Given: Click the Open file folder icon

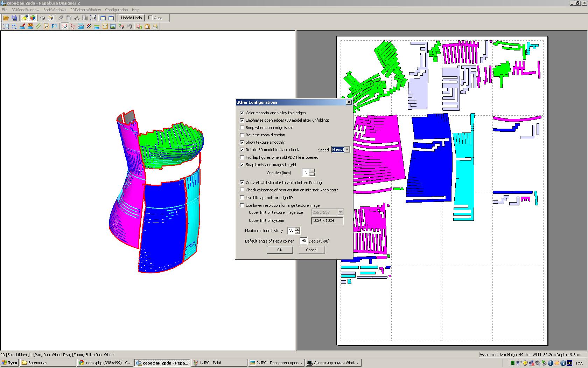Looking at the screenshot, I should coord(6,18).
